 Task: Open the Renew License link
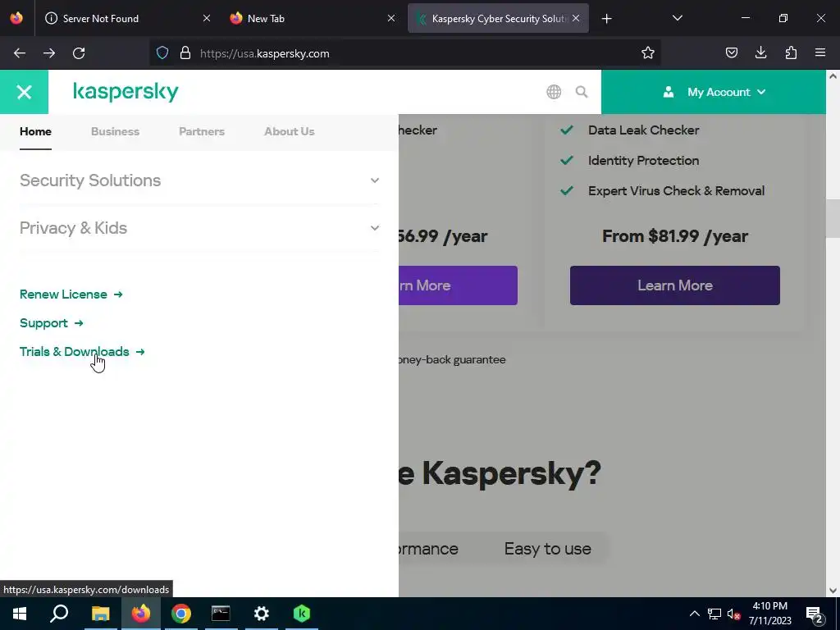71,294
